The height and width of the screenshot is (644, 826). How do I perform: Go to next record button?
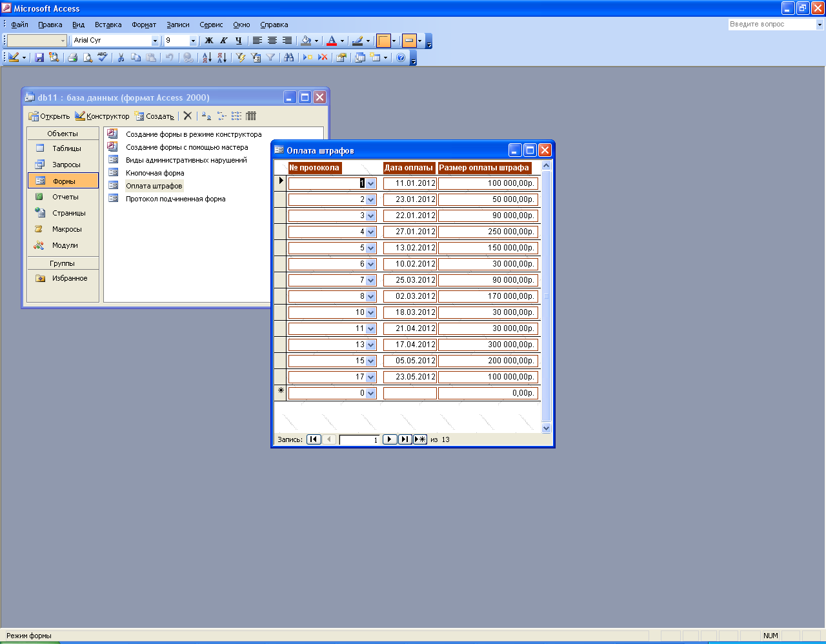[389, 439]
